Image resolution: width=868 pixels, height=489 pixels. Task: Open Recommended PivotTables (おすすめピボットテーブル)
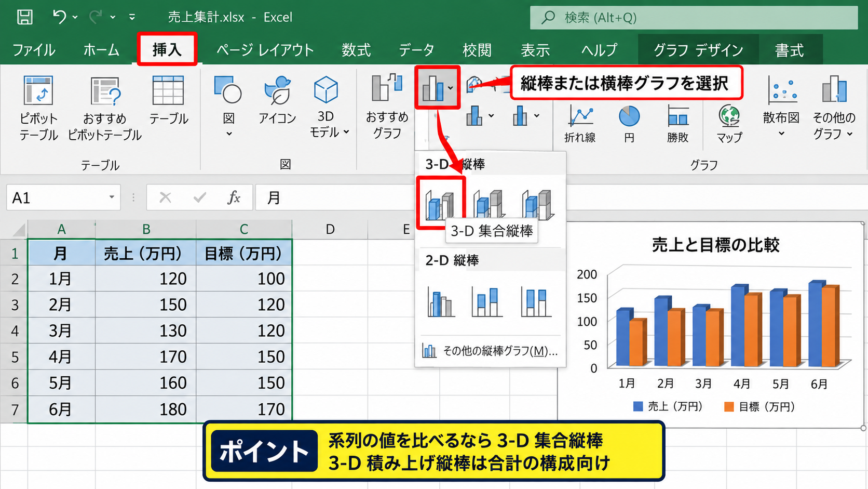[105, 108]
